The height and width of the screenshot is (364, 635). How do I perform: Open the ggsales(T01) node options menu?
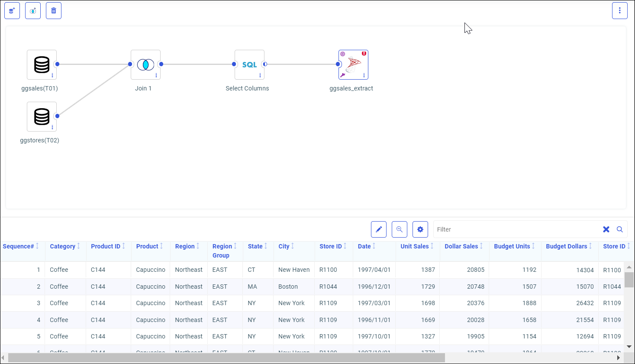pyautogui.click(x=52, y=75)
